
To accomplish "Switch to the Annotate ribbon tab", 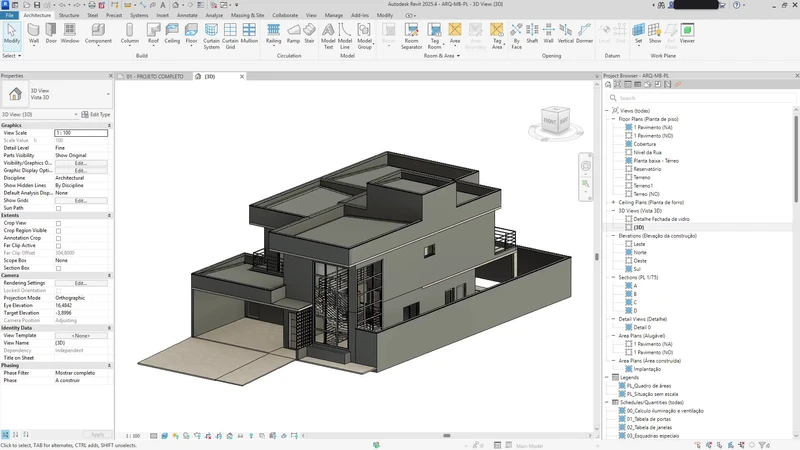I will coord(187,16).
